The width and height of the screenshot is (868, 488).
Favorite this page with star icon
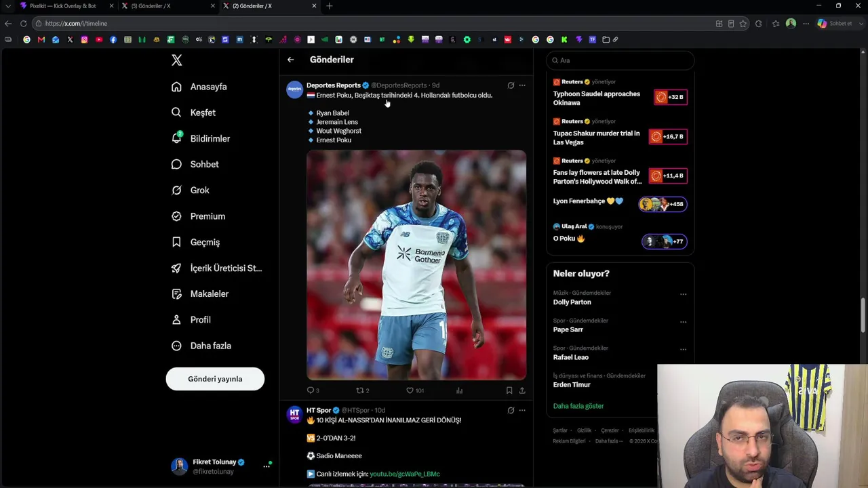click(744, 24)
